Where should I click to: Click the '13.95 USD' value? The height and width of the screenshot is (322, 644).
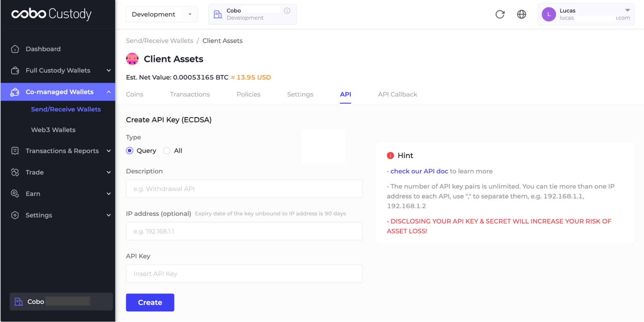254,77
